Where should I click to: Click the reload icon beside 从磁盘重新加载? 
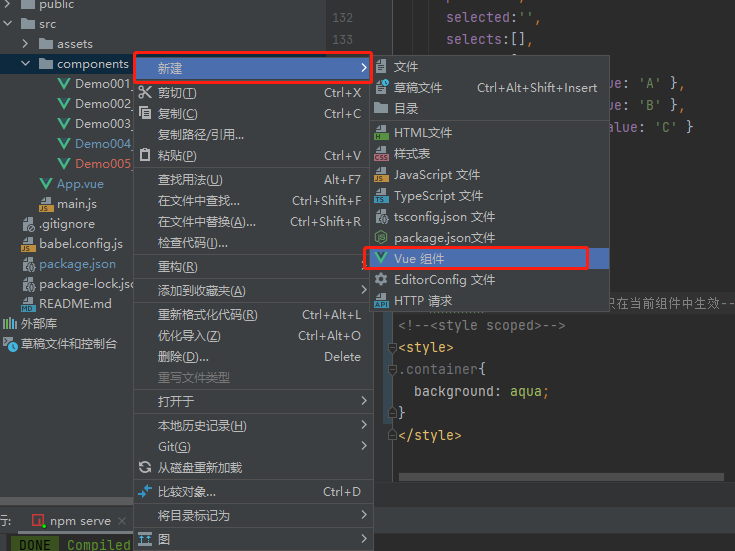pos(145,467)
